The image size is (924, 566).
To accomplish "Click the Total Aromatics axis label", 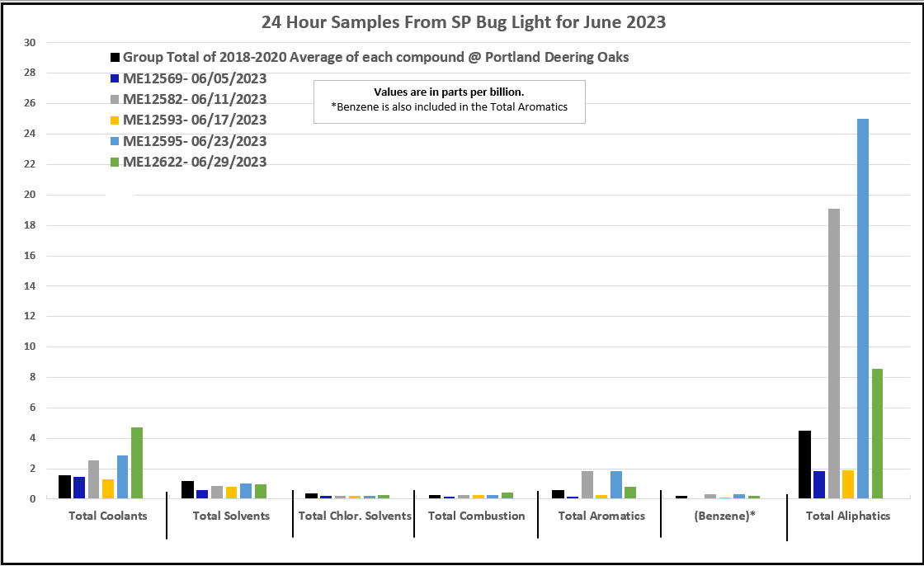I will (x=601, y=516).
